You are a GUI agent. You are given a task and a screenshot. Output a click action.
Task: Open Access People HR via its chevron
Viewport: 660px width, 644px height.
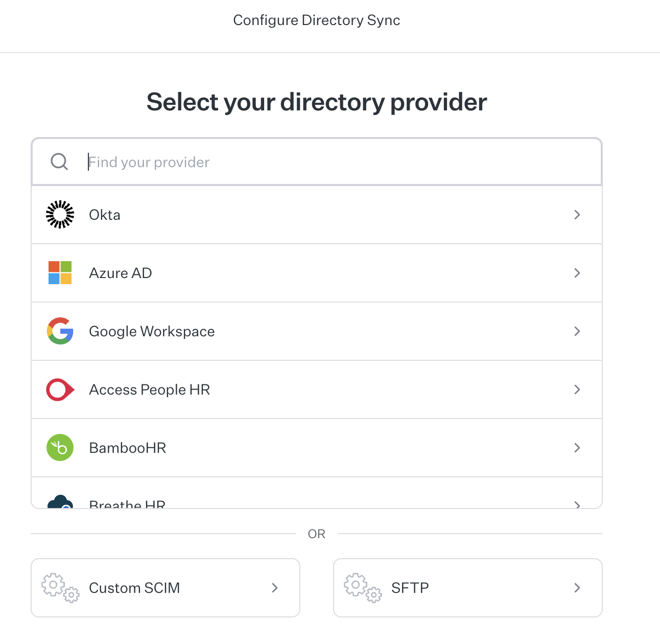click(x=577, y=389)
